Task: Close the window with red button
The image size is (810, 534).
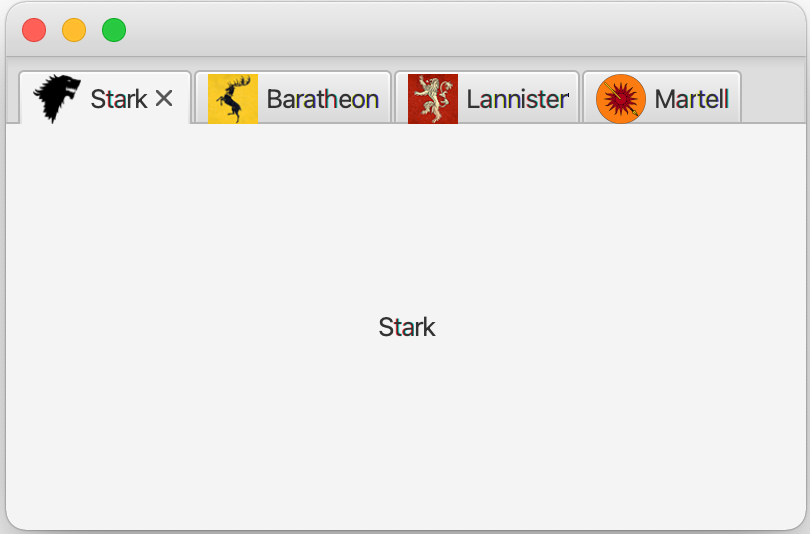Action: [34, 30]
